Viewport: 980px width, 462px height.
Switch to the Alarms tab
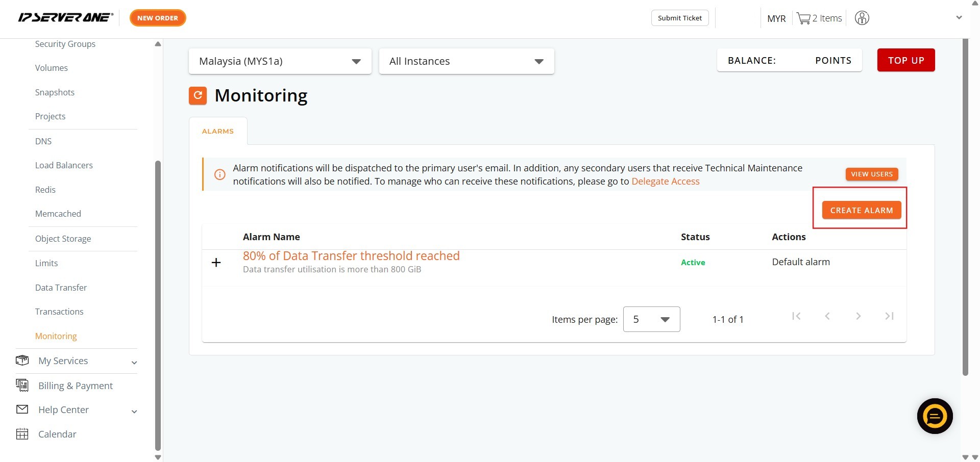coord(218,131)
